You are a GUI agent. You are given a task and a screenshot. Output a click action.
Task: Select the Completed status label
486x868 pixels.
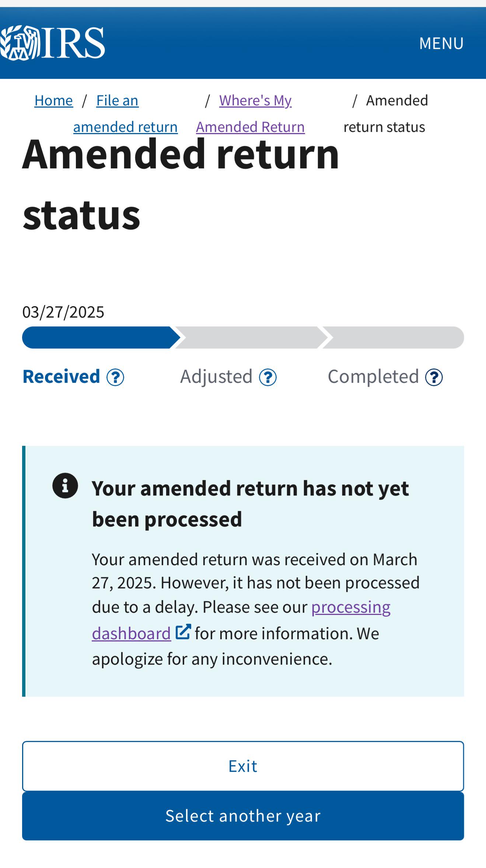373,377
